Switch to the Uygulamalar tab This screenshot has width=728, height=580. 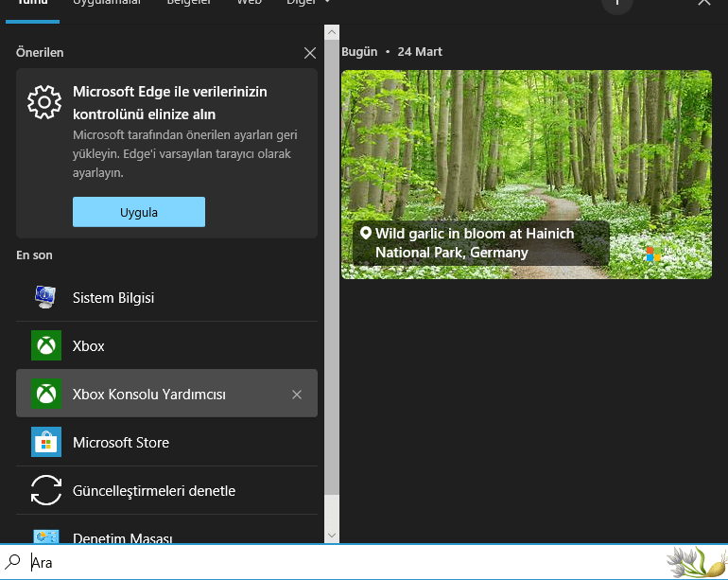click(107, 2)
